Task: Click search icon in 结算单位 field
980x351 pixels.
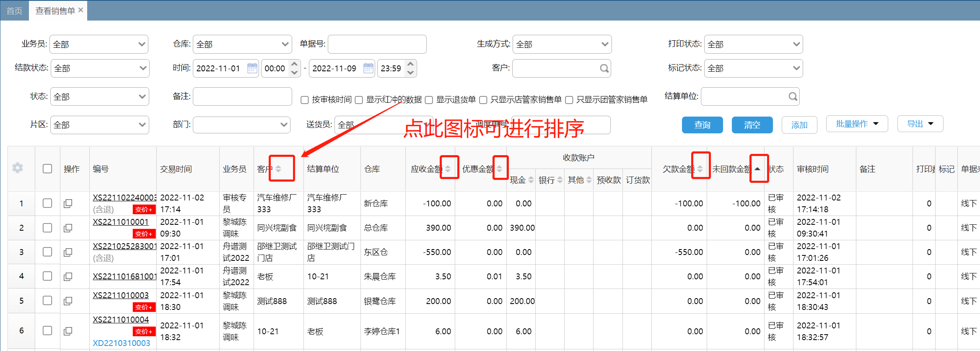Action: 793,96
